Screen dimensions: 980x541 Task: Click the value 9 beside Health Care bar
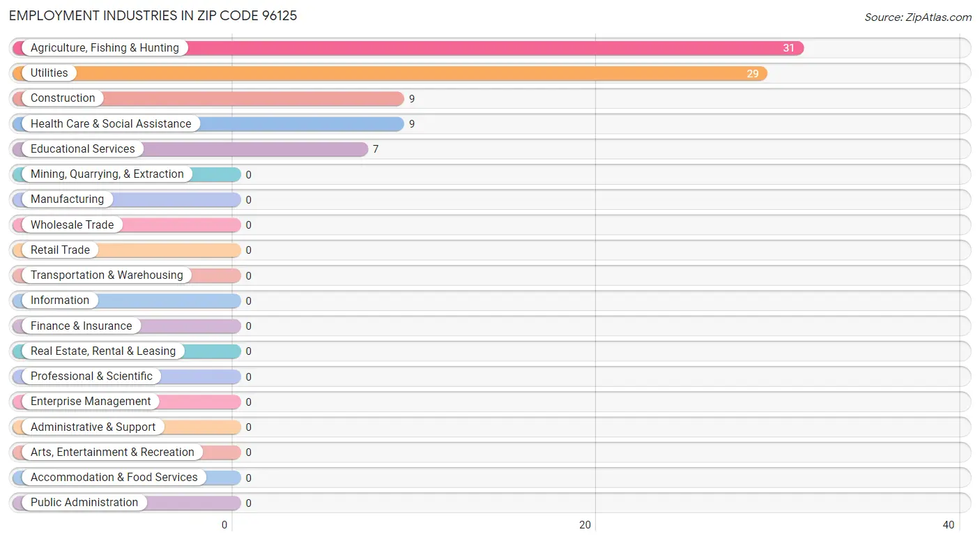pyautogui.click(x=412, y=124)
